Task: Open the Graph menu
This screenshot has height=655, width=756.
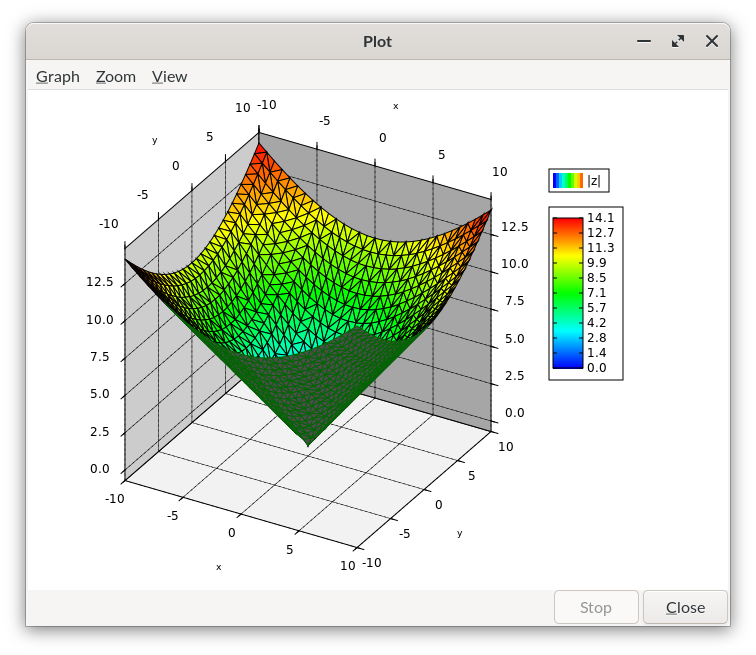Action: click(58, 77)
